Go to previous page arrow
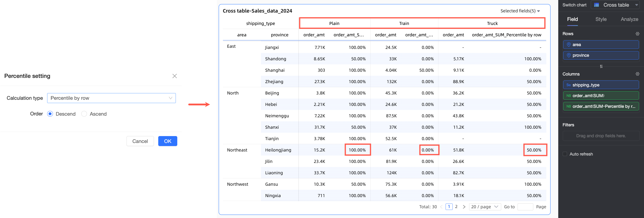Viewport: 644px width, 218px height. (x=441, y=207)
